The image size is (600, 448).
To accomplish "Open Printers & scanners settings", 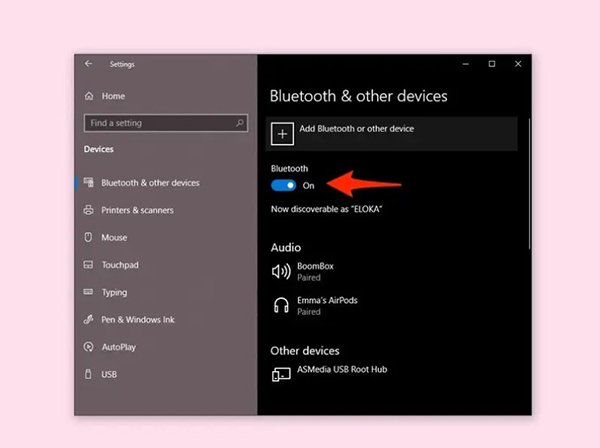I will click(x=137, y=210).
